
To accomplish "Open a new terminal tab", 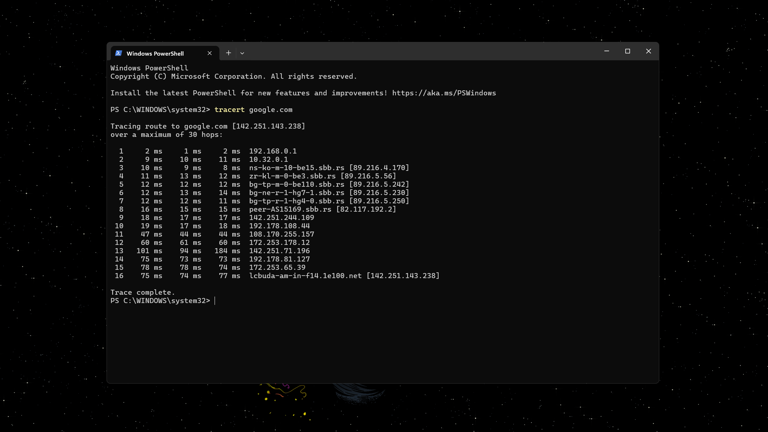I will (x=228, y=53).
